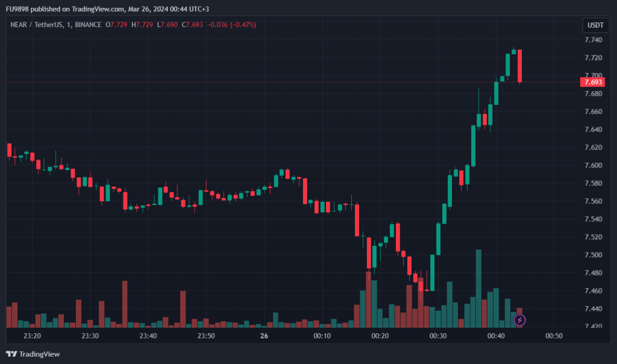Click the red 7.693 current price label
This screenshot has height=364, width=617.
click(x=593, y=82)
